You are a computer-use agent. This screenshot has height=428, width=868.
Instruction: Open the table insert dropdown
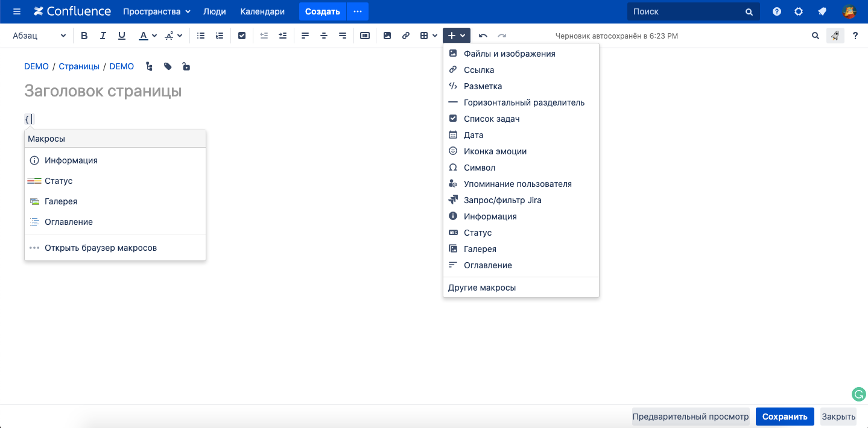[x=429, y=36]
